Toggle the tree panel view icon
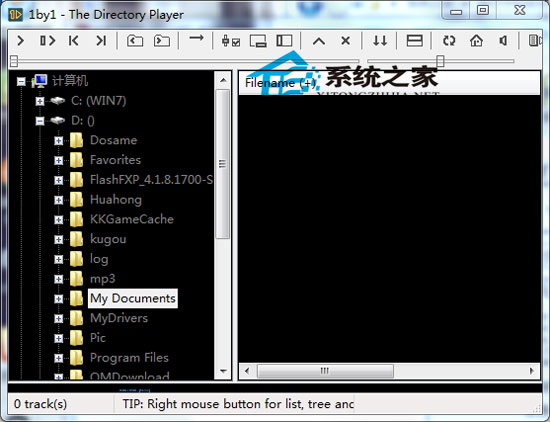 click(284, 41)
